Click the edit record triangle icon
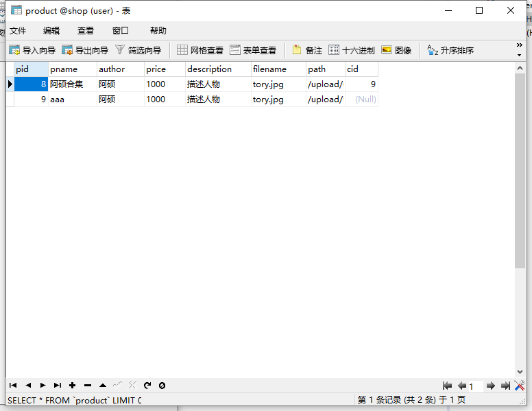Image resolution: width=532 pixels, height=411 pixels. (103, 385)
